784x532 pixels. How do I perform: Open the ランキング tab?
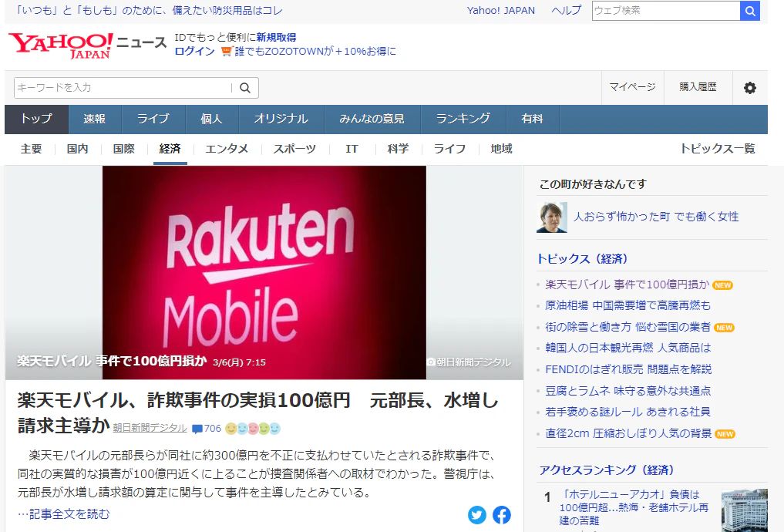coord(463,119)
